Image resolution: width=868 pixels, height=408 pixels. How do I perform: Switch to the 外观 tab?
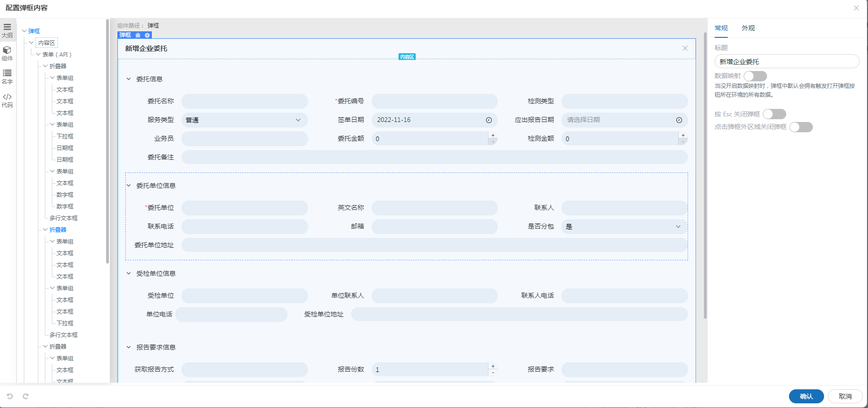pyautogui.click(x=748, y=28)
